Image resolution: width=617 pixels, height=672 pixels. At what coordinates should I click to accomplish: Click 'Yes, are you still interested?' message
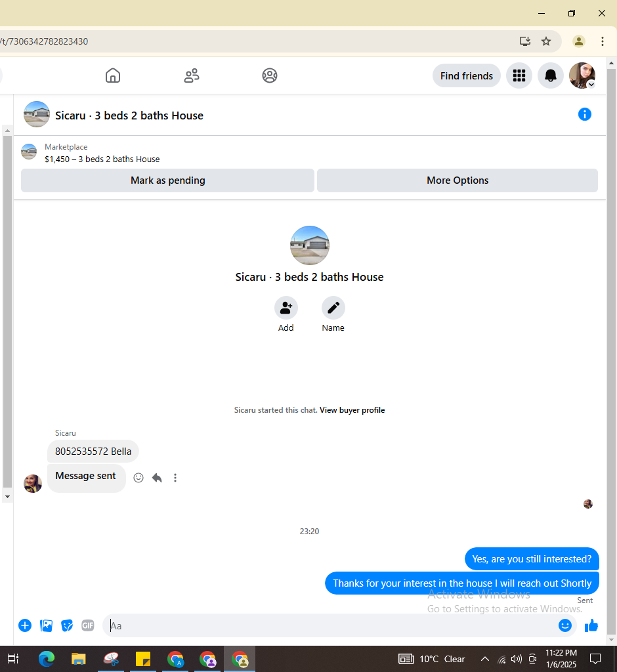coord(532,559)
